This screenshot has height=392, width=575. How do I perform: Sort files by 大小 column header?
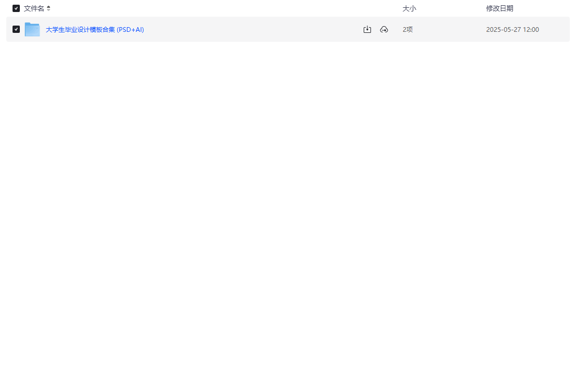409,8
